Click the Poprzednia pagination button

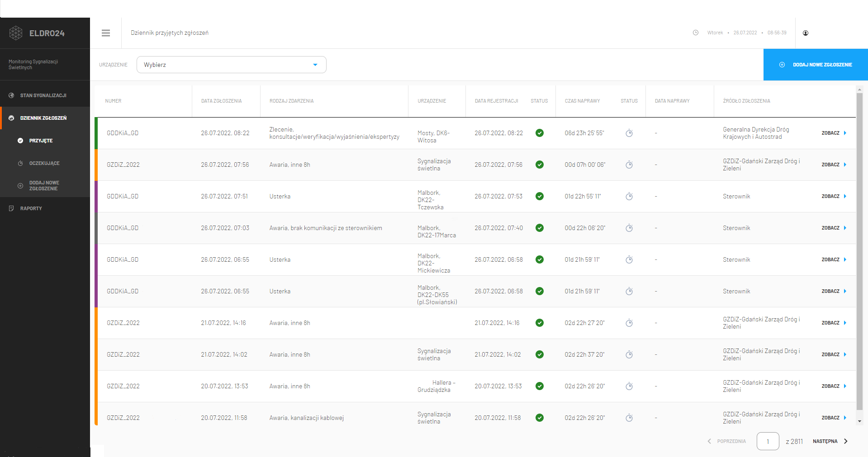pos(727,441)
